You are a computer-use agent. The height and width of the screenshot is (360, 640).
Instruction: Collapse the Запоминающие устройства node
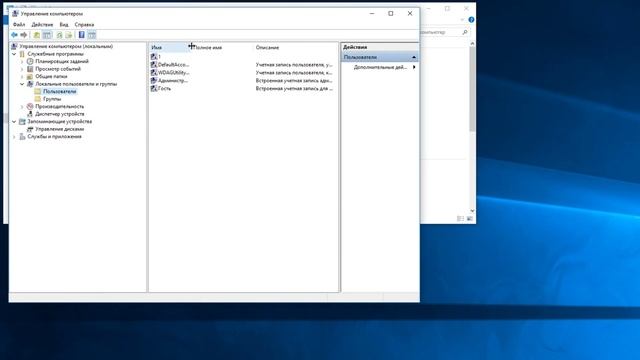pos(14,122)
